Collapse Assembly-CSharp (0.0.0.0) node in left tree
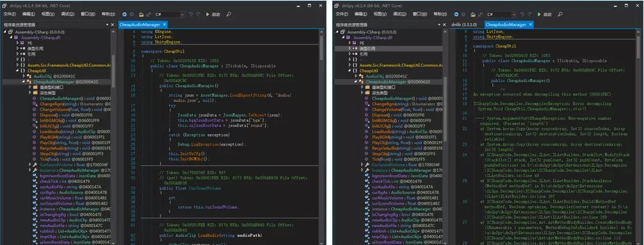Viewport: 644px width, 245px height. [5, 31]
